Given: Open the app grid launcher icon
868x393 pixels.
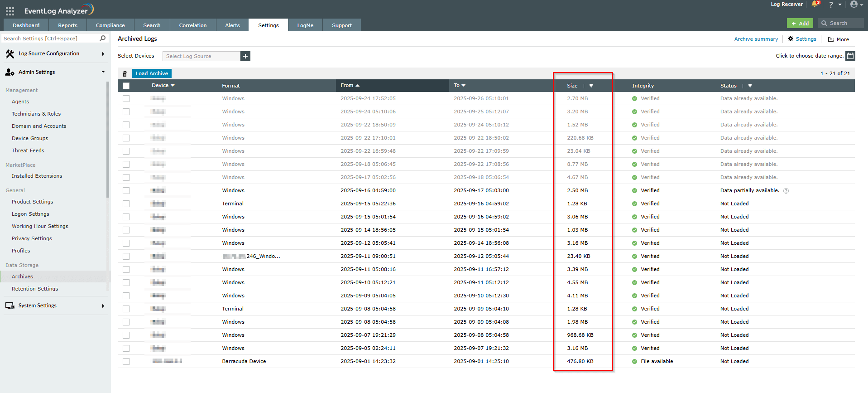Looking at the screenshot, I should click(x=10, y=11).
